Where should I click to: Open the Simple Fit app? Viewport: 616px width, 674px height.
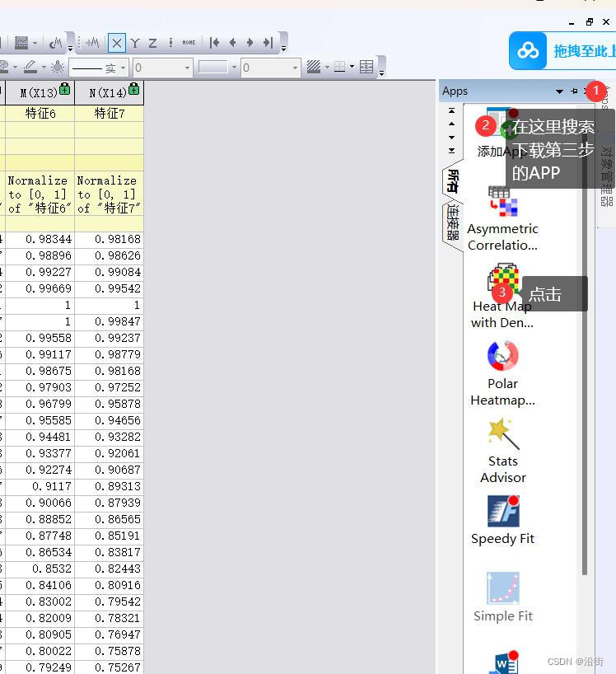pyautogui.click(x=503, y=597)
